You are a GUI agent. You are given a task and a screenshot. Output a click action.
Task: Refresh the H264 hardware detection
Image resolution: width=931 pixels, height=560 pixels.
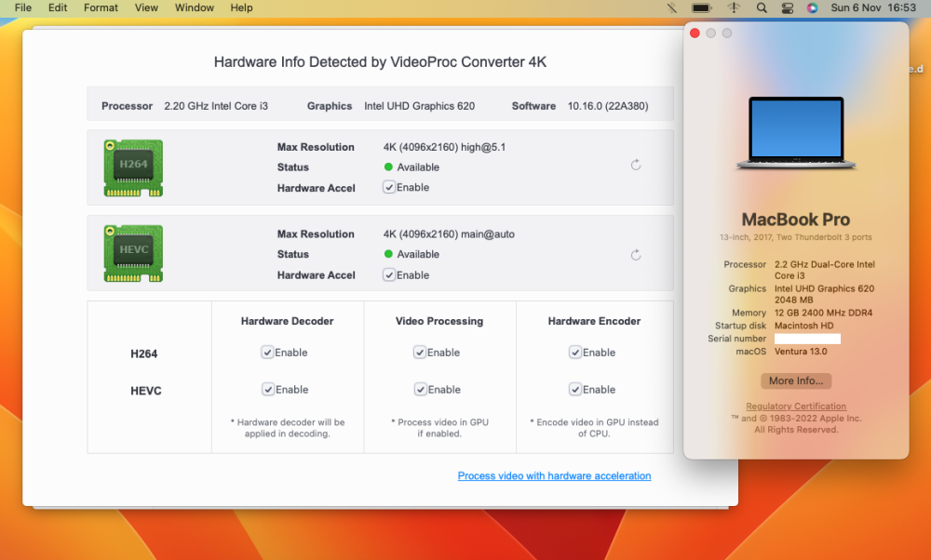pos(635,165)
